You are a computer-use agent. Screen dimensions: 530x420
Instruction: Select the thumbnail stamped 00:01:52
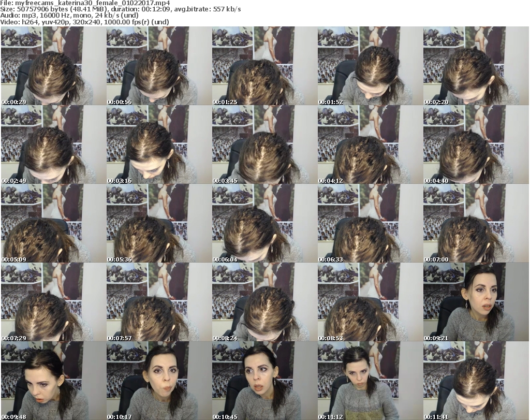coord(370,66)
